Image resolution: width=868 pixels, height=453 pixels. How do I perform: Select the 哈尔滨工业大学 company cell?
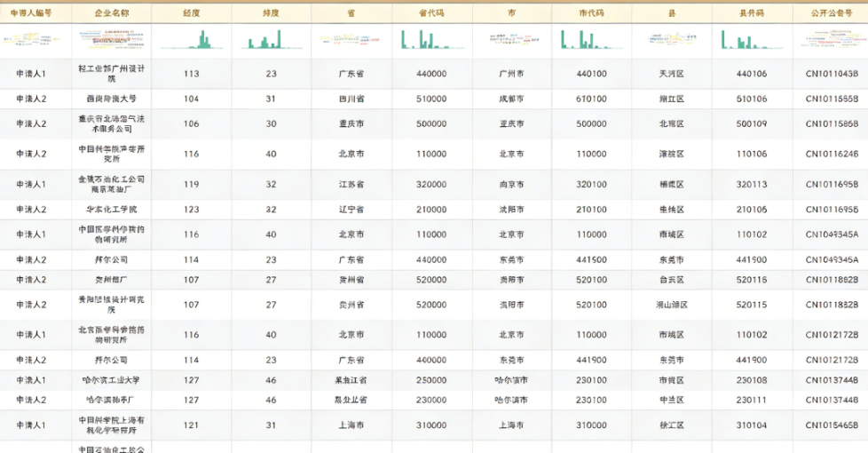click(112, 380)
